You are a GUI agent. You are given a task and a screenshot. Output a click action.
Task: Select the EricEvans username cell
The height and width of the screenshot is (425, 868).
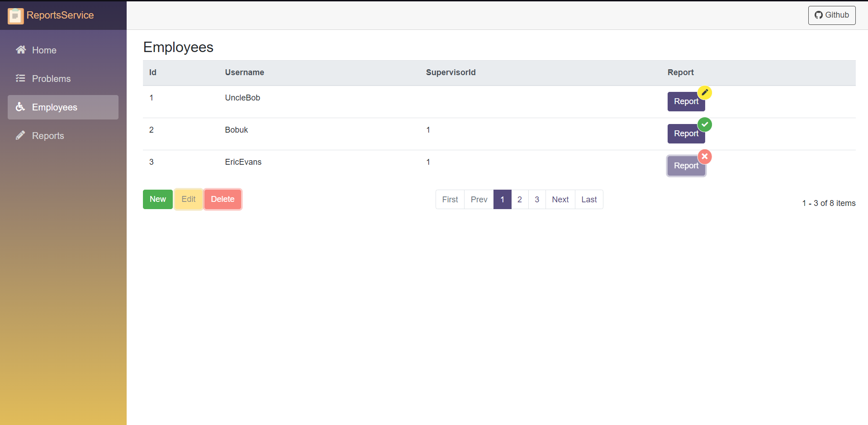[x=243, y=162]
